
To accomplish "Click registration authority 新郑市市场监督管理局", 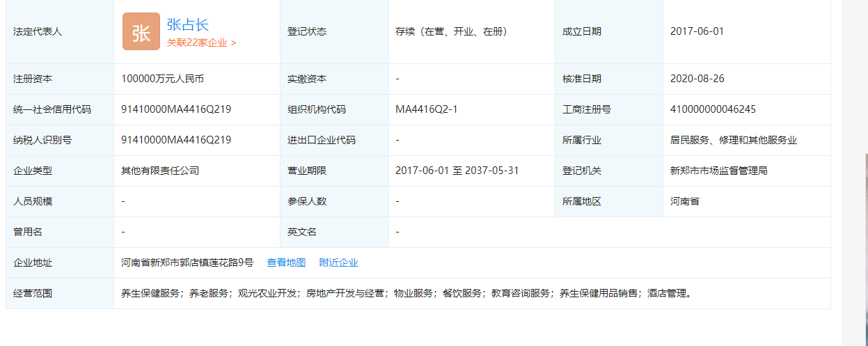I will click(718, 171).
